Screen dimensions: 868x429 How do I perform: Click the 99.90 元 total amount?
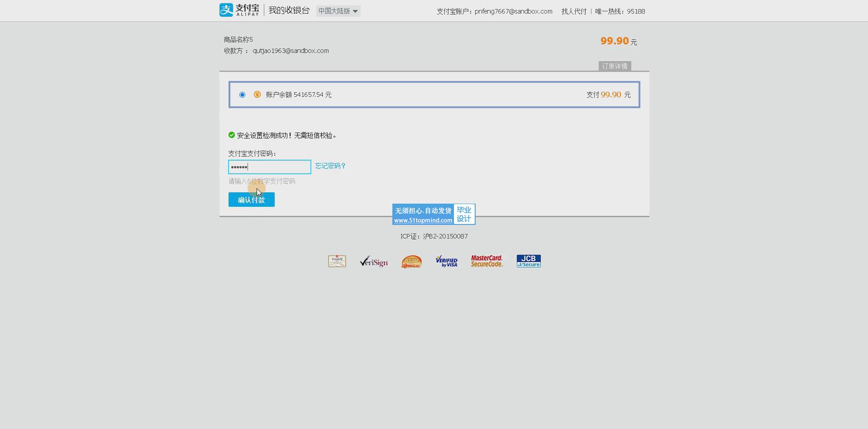tap(619, 41)
